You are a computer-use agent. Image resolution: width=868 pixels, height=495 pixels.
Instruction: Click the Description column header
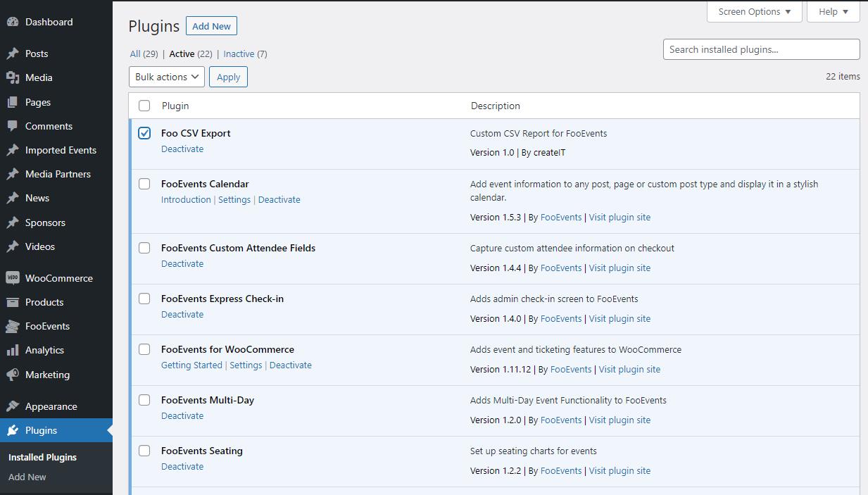(496, 106)
